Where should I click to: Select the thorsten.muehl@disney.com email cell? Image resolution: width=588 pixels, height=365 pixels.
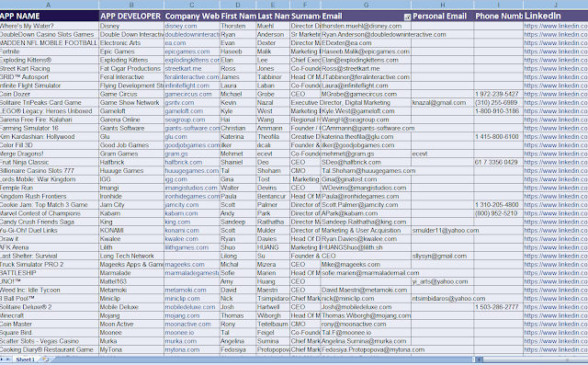click(x=366, y=26)
